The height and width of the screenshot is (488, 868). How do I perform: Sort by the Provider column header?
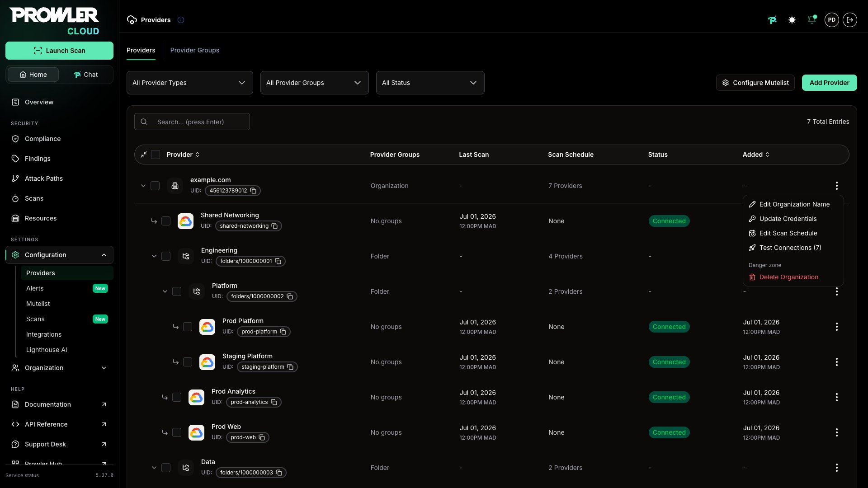pos(183,155)
